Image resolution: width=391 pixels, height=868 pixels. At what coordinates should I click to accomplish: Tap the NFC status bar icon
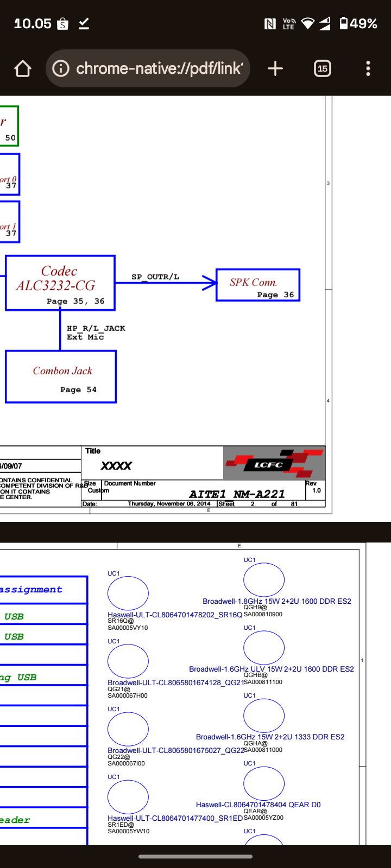click(x=270, y=23)
